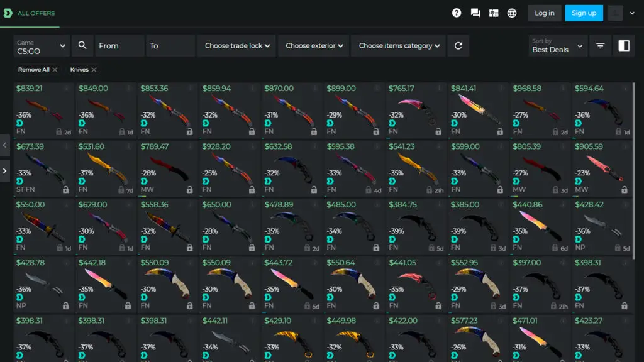Screen dimensions: 644x362
Task: Click the search magnifier icon
Action: click(82, 45)
